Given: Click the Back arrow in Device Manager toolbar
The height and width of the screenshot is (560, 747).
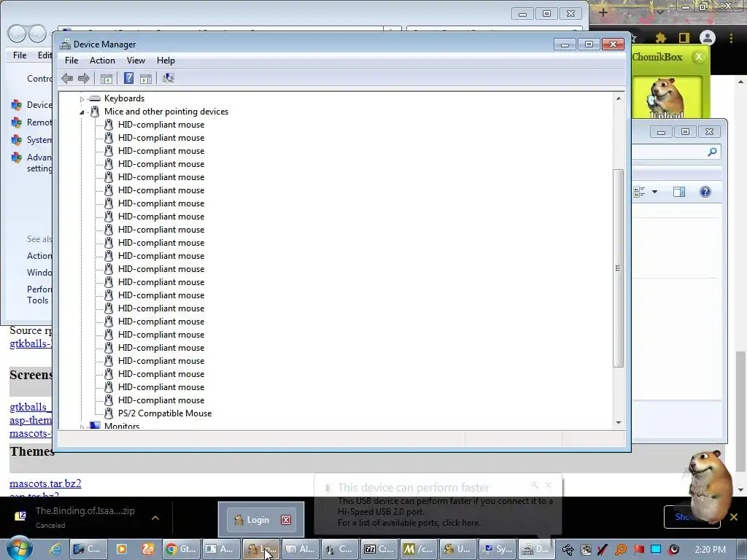Looking at the screenshot, I should pos(67,79).
